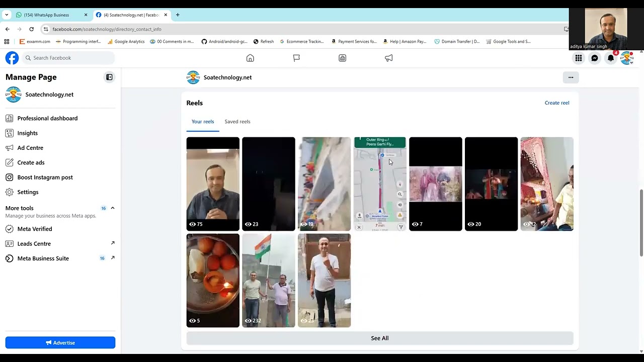Open the white t-shirt man reel thumbnail

point(325,281)
